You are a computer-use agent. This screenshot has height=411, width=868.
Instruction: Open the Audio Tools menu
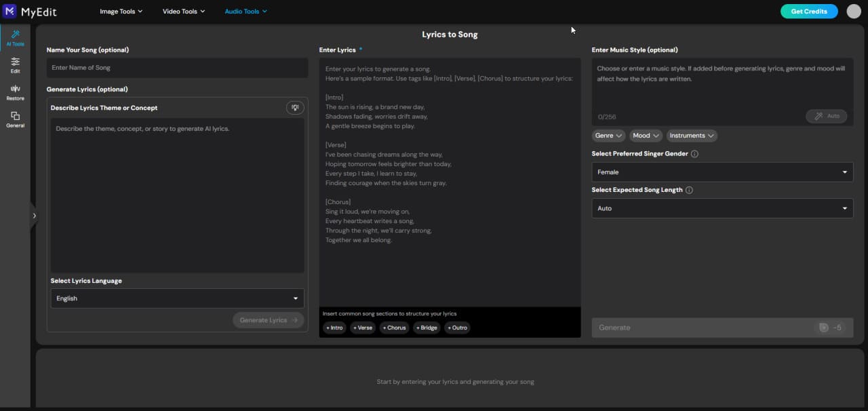(x=245, y=11)
